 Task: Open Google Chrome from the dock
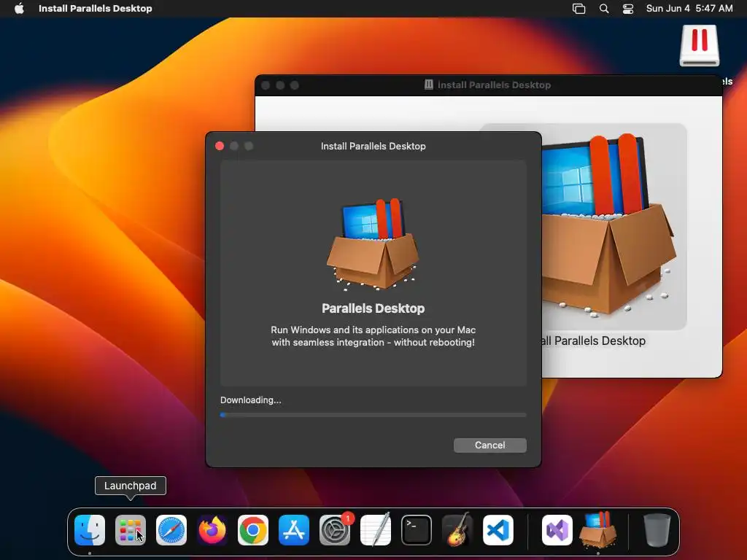[253, 530]
